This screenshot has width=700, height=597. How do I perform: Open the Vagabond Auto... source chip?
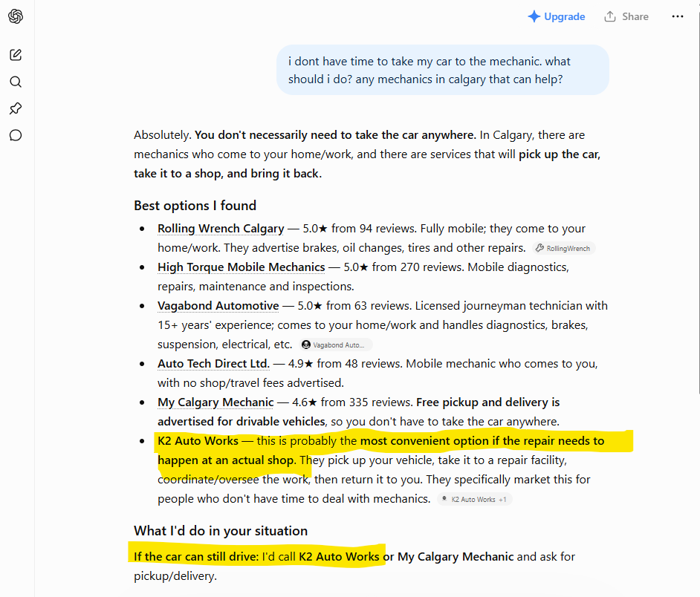pos(336,345)
